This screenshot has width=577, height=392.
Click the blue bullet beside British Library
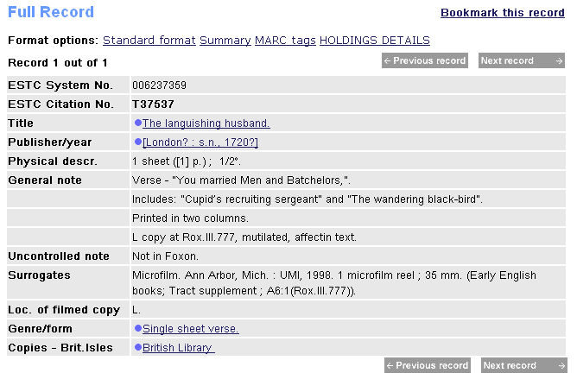pyautogui.click(x=138, y=347)
